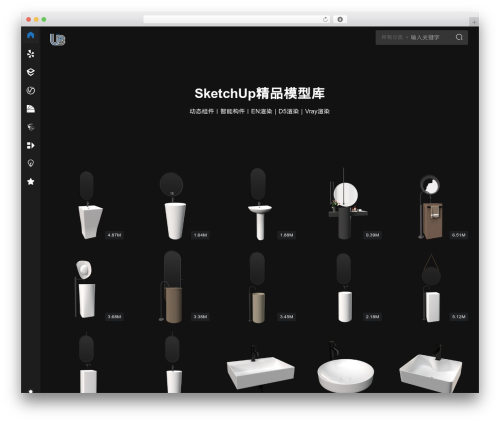
Task: Click the Vray渲染 text under the title
Action: [317, 111]
